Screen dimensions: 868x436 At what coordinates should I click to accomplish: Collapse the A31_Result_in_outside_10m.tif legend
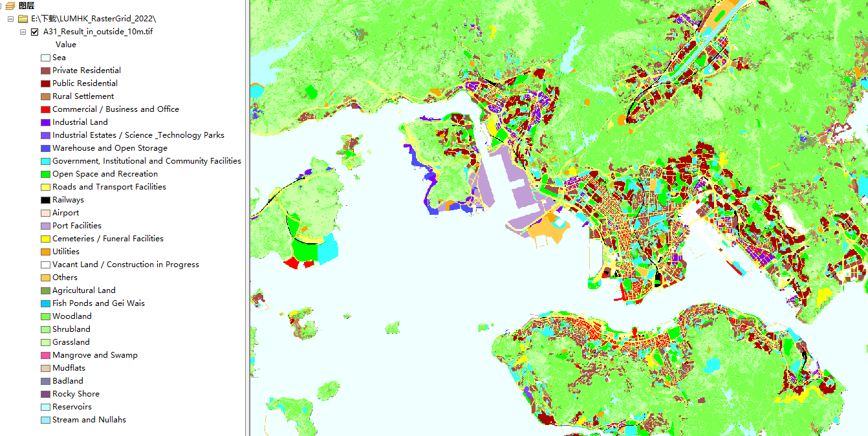tap(23, 32)
